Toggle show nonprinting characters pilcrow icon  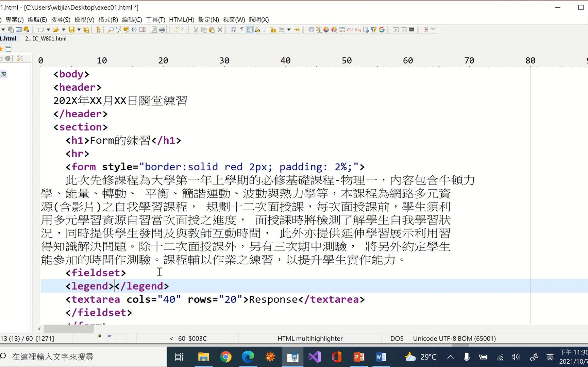242,30
